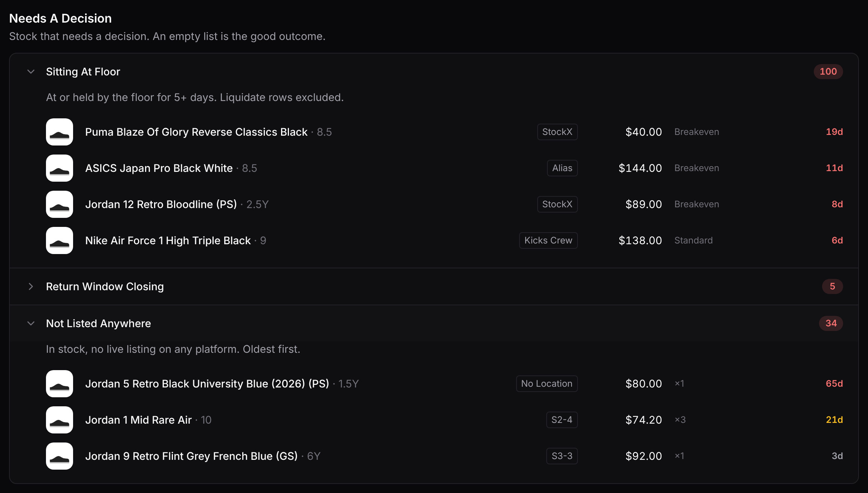The width and height of the screenshot is (868, 493).
Task: Click the Kicks Crew platform tag
Action: (x=548, y=240)
